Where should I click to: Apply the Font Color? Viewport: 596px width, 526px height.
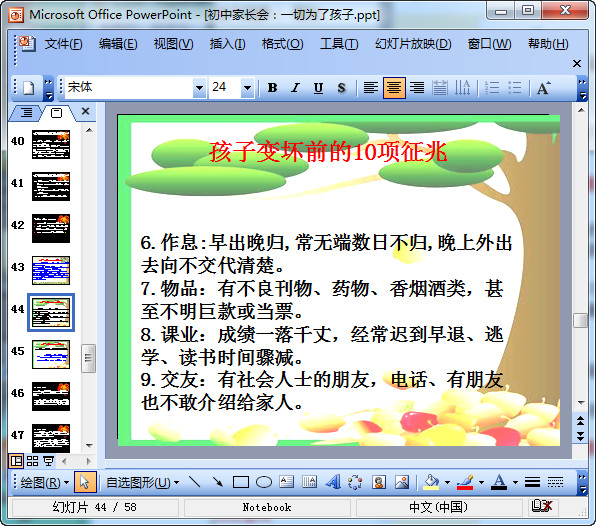coord(499,482)
